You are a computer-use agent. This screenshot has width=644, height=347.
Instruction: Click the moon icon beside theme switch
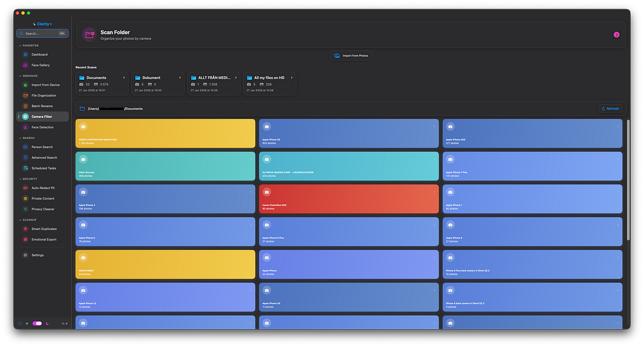47,324
